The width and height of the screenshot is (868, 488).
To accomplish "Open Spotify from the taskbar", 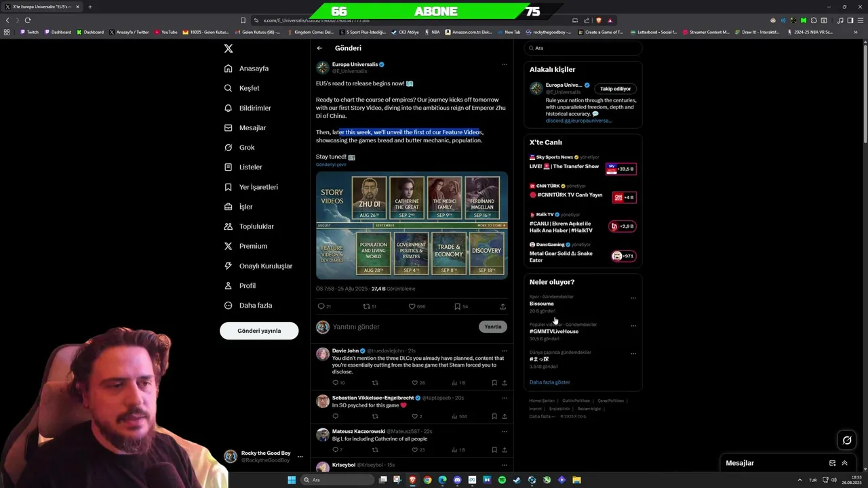I will click(x=502, y=480).
